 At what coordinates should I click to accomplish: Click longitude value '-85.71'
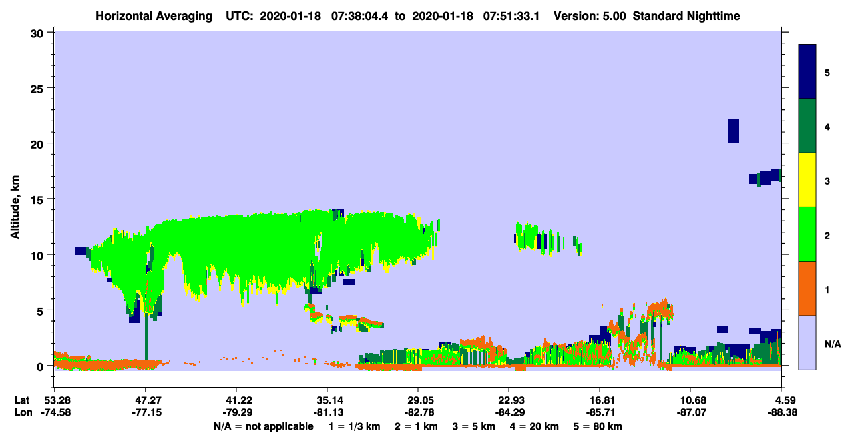[x=600, y=413]
